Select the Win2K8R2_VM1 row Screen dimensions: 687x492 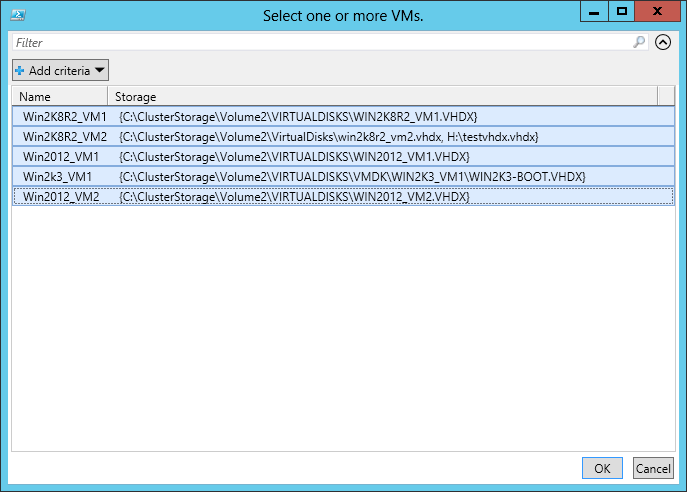tap(64, 117)
